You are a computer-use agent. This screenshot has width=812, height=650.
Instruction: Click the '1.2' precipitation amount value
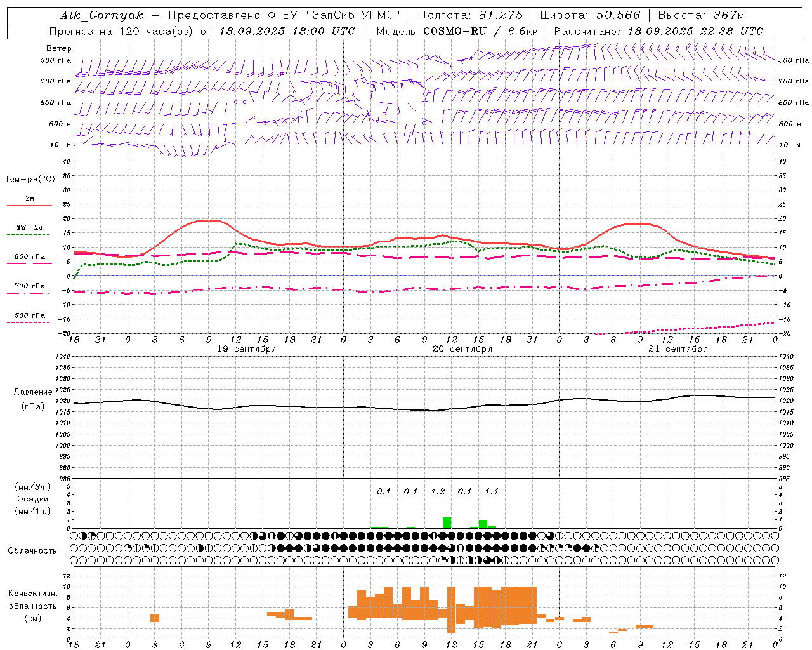(438, 491)
